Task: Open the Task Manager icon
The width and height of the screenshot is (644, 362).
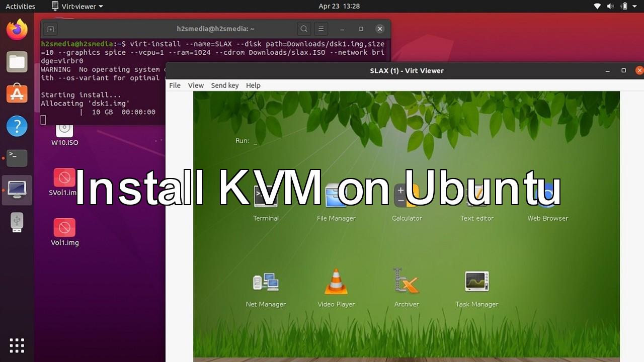Action: click(x=476, y=283)
